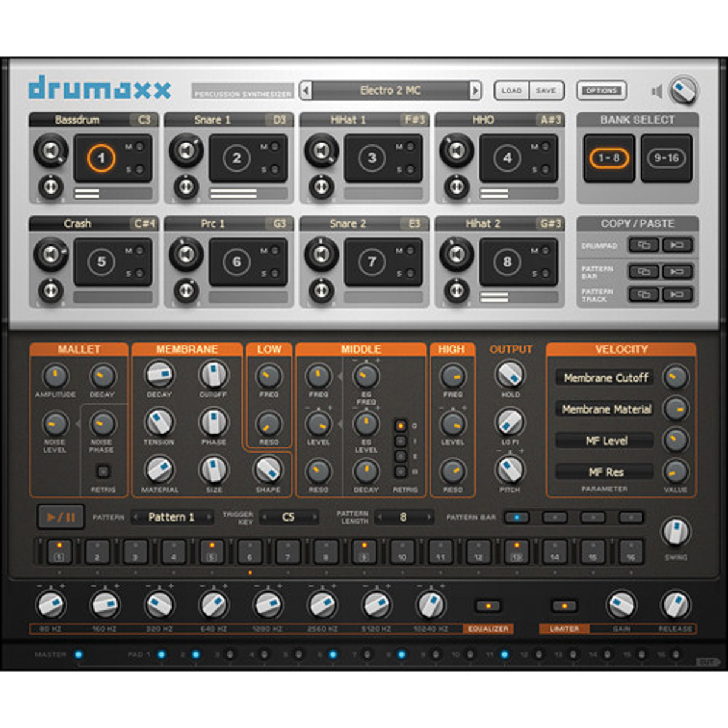The image size is (728, 728).
Task: Open MF Res velocity parameter selector
Action: (x=605, y=473)
